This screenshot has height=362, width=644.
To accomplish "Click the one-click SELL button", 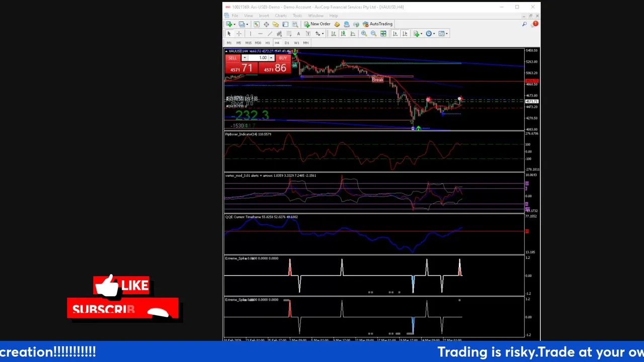I will (x=232, y=58).
